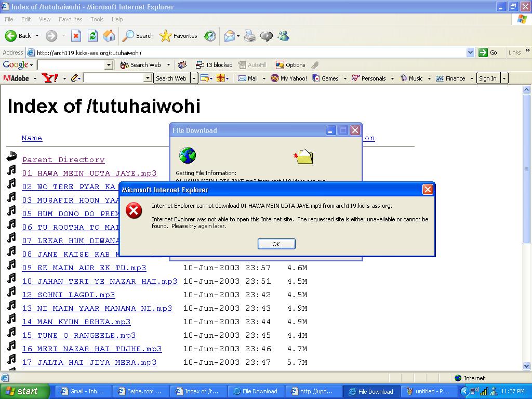Screen dimensions: 532x399
Task: Expand the address bar URL dropdown
Action: click(470, 52)
